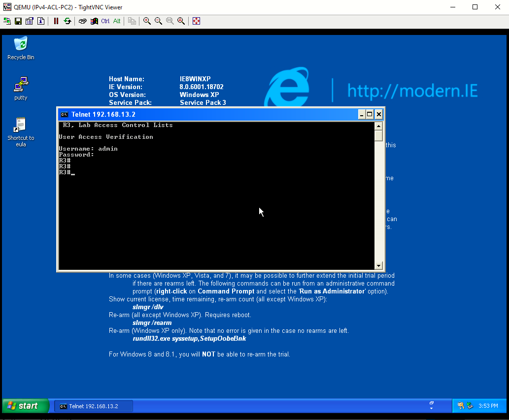Activate Telnet 192.168.13.2 taskbar button
509x420 pixels.
[x=94, y=406]
